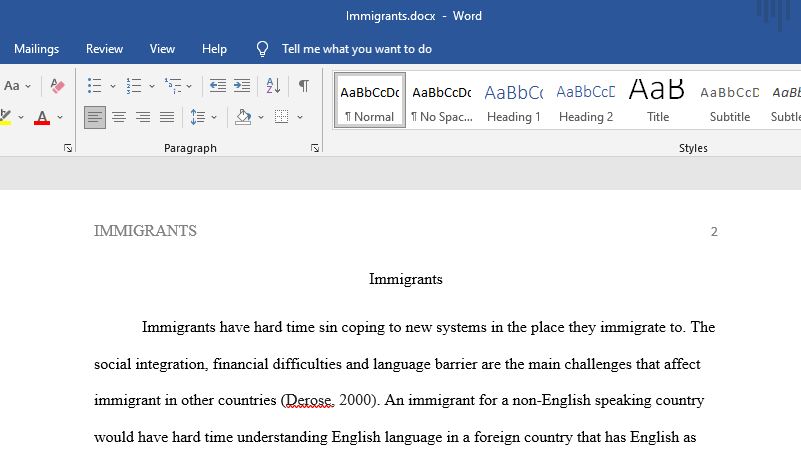Open Font settings dialog launcher
801x450 pixels.
pyautogui.click(x=68, y=148)
